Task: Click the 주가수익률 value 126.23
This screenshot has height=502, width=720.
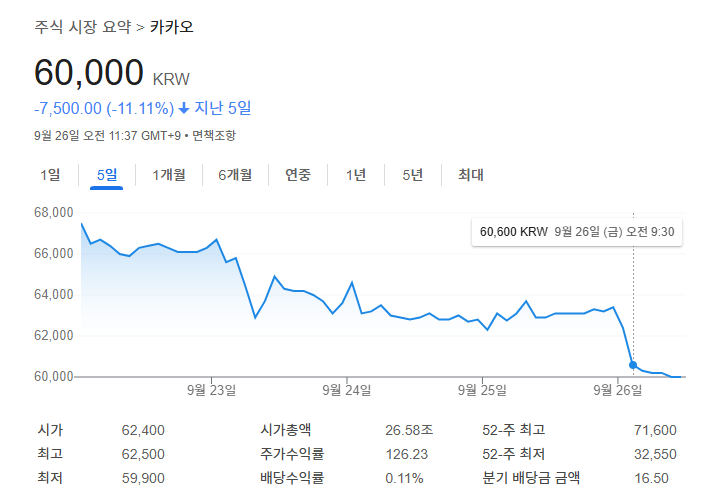Action: (x=406, y=454)
